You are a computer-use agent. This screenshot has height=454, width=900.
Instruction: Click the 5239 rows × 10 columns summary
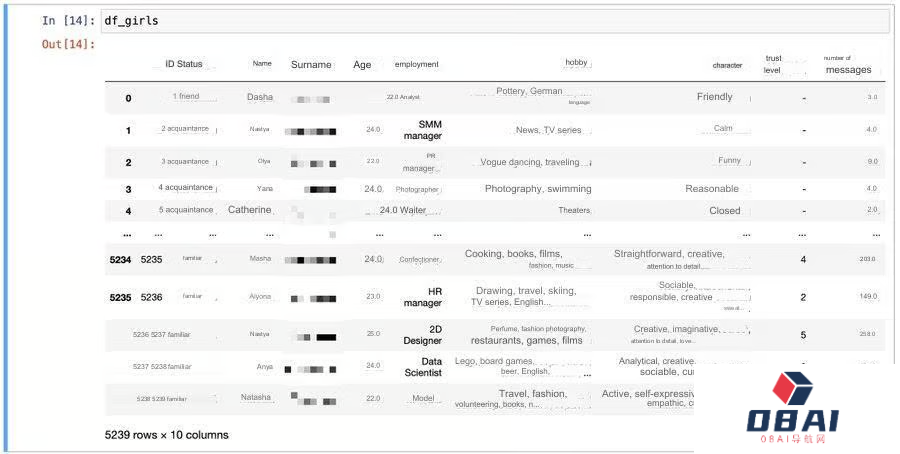coord(166,435)
